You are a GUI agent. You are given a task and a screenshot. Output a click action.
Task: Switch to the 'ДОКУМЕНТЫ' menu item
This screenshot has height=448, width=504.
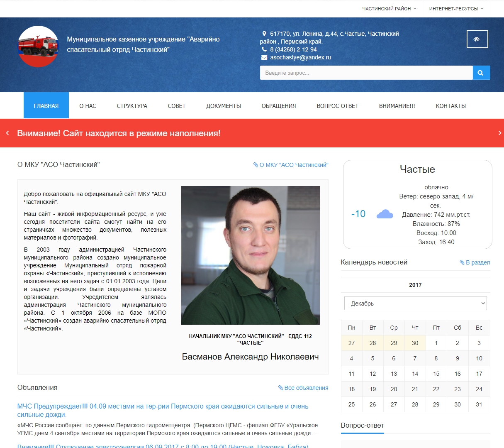pos(223,105)
